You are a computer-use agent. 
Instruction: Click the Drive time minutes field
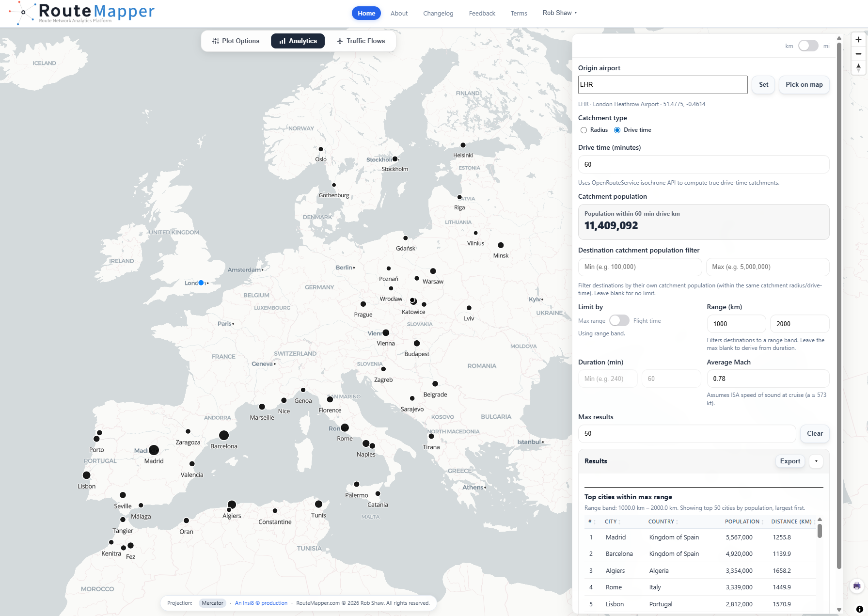tap(704, 164)
